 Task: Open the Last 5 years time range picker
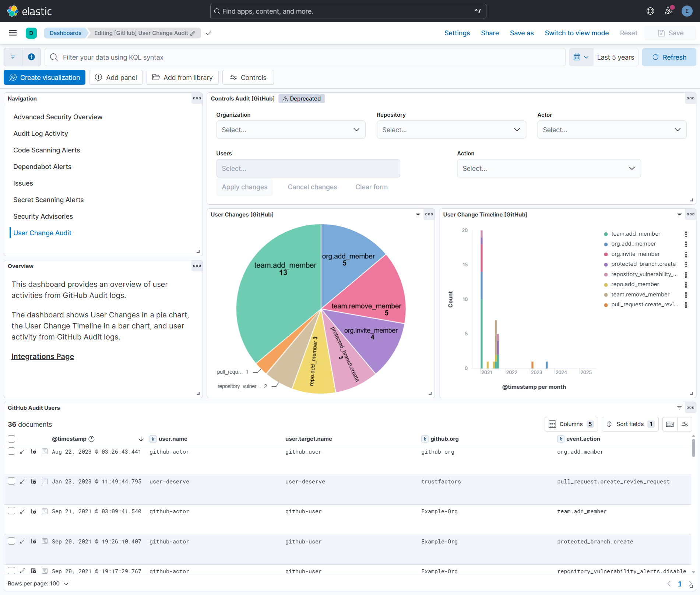tap(616, 57)
